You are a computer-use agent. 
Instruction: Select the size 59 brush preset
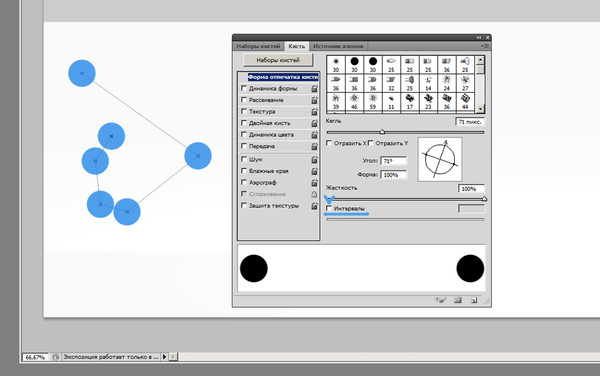point(373,102)
